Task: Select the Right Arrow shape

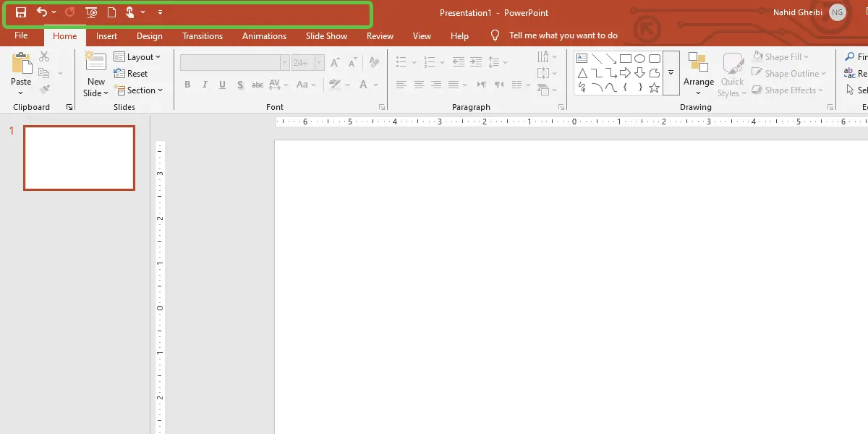Action: click(626, 73)
